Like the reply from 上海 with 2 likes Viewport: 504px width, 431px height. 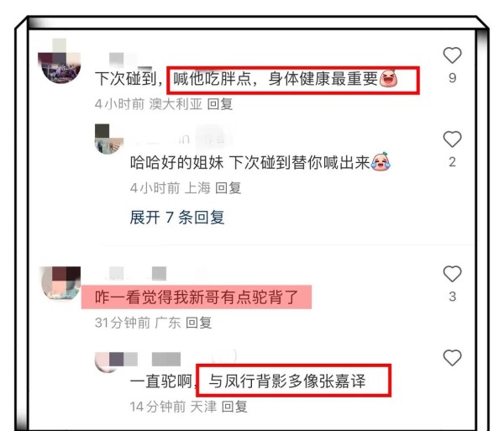(x=452, y=139)
